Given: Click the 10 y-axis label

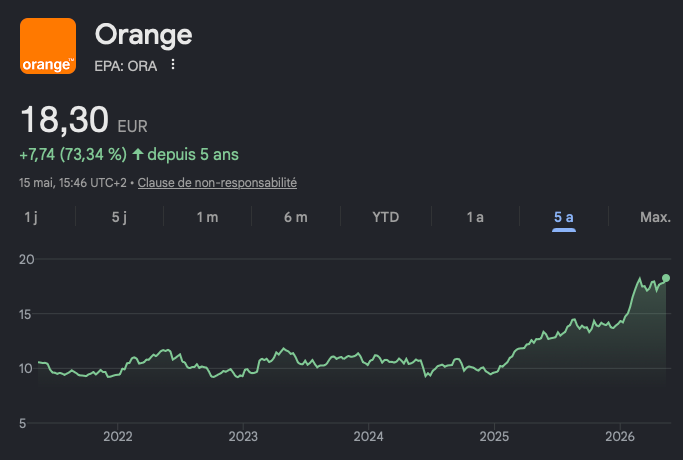Looking at the screenshot, I should (26, 369).
